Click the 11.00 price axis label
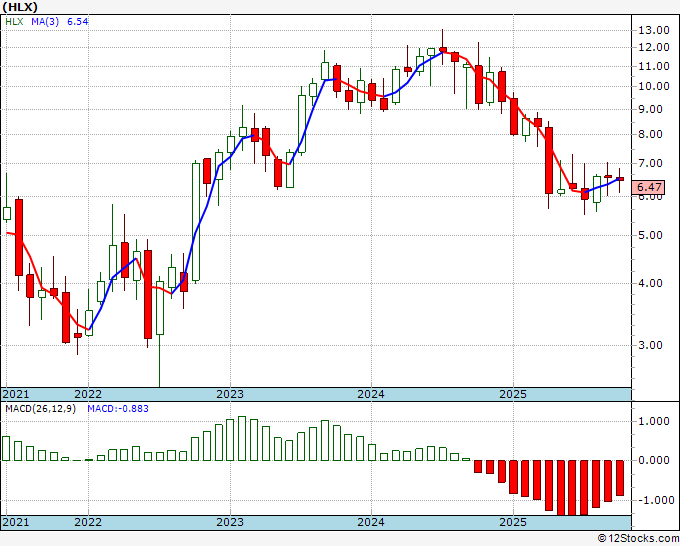Viewport: 680px width, 546px height. click(x=654, y=66)
